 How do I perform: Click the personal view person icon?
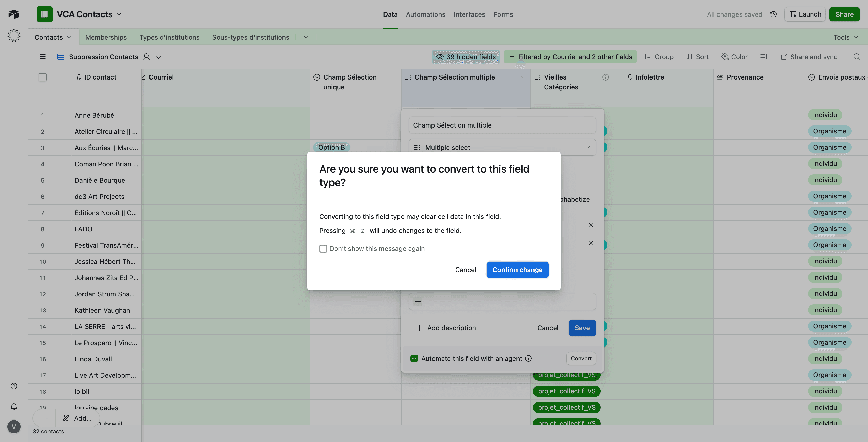tap(146, 57)
